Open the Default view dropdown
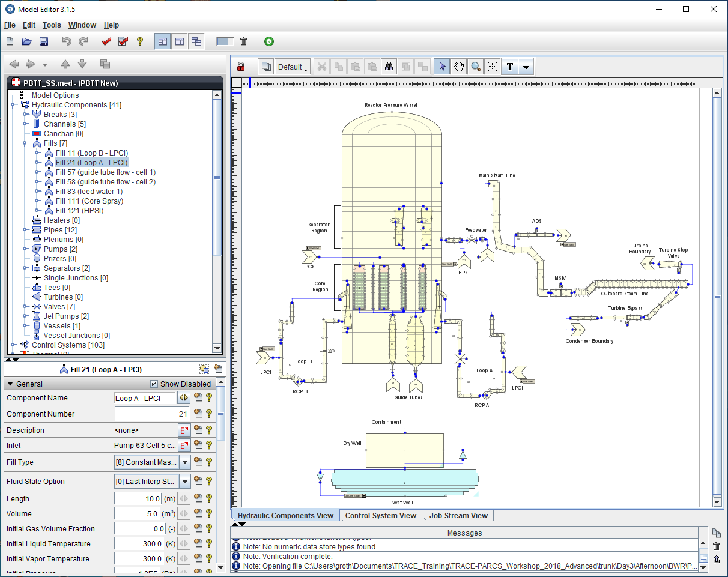 point(293,67)
